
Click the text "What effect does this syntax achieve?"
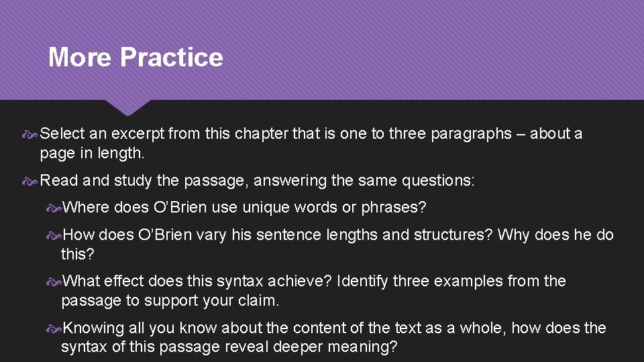click(x=197, y=282)
